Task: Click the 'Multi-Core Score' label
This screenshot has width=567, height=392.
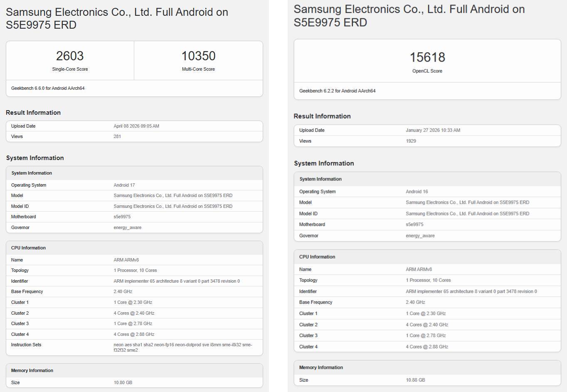Action: coord(198,69)
